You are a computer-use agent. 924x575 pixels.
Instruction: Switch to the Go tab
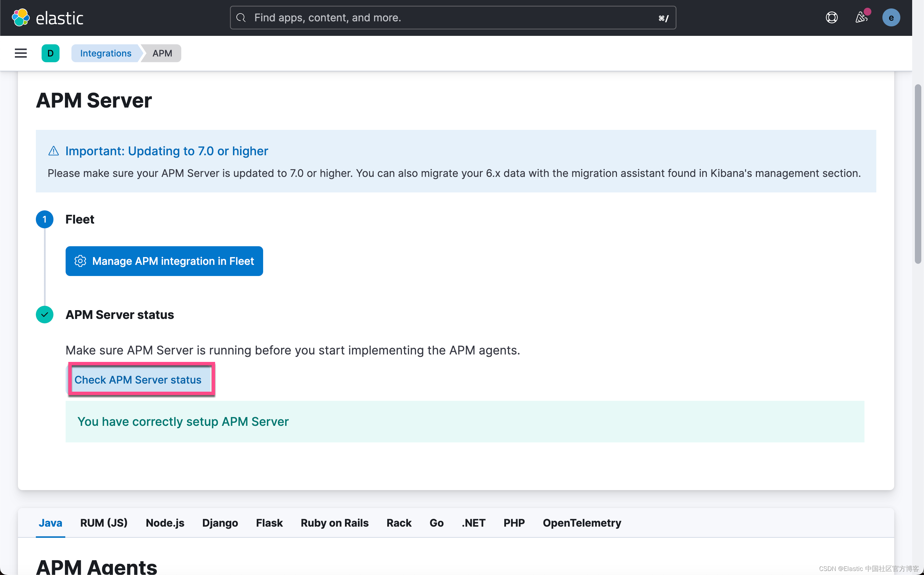(x=437, y=523)
